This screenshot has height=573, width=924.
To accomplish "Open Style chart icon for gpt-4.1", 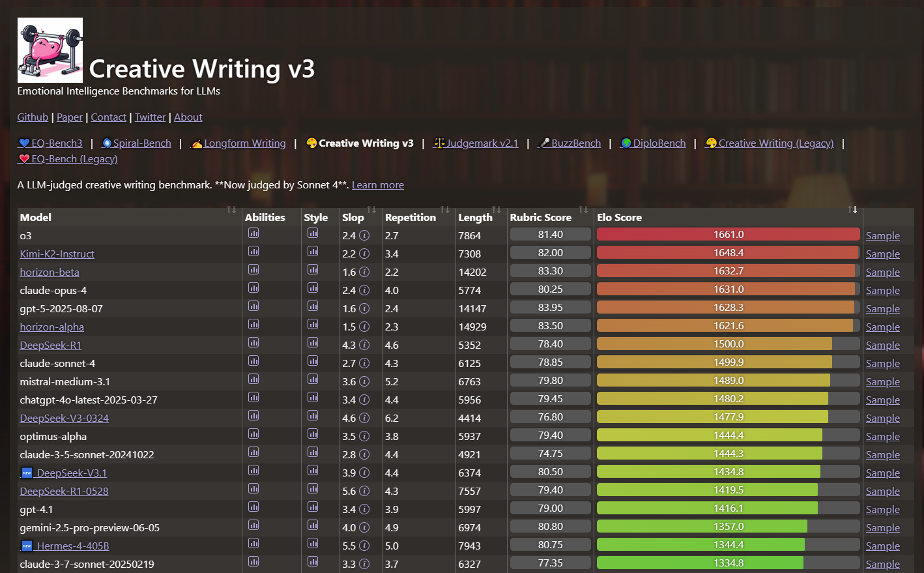I will [x=313, y=507].
